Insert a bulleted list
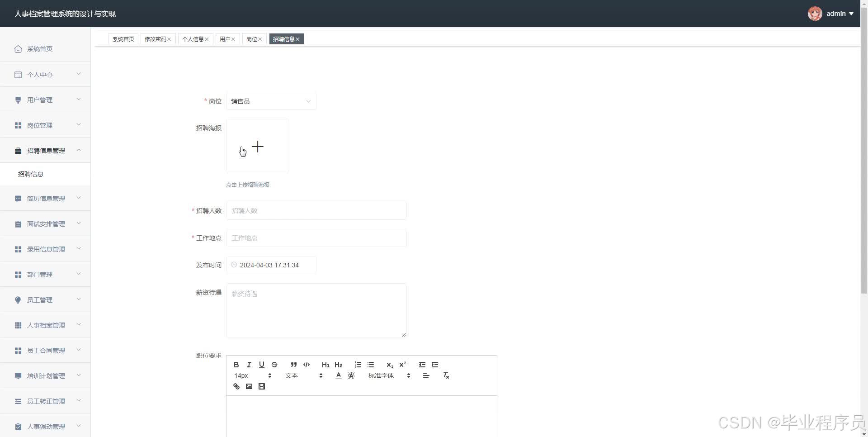The image size is (868, 437). click(x=371, y=365)
